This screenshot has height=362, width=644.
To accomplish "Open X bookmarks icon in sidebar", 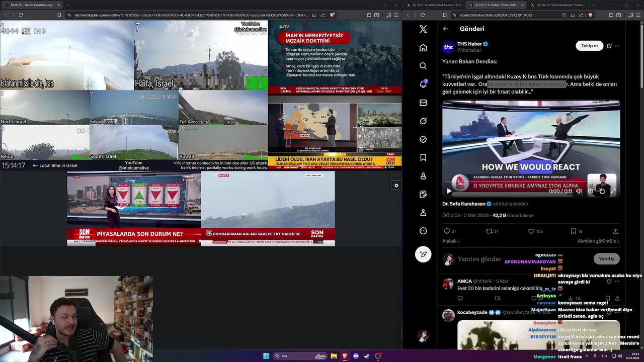I will pyautogui.click(x=423, y=157).
